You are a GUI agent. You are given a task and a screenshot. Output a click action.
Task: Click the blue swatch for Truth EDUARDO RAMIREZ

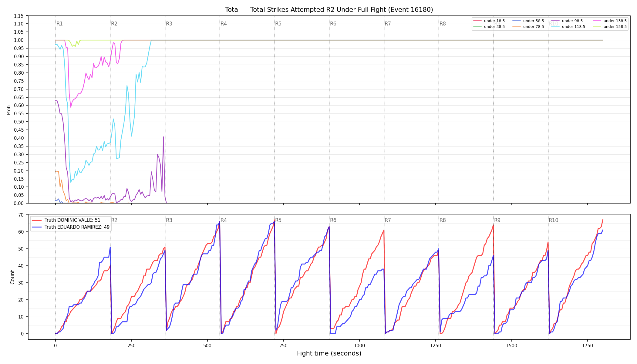point(37,227)
